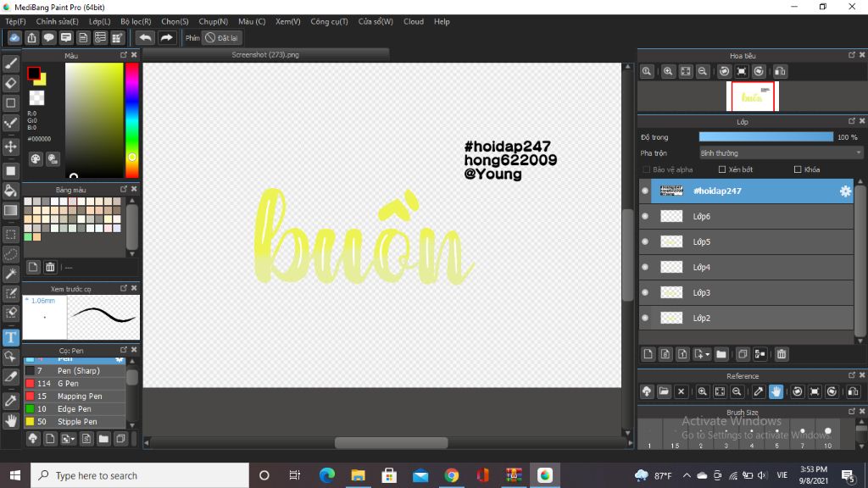Select the Eyedropper tool

(x=10, y=401)
